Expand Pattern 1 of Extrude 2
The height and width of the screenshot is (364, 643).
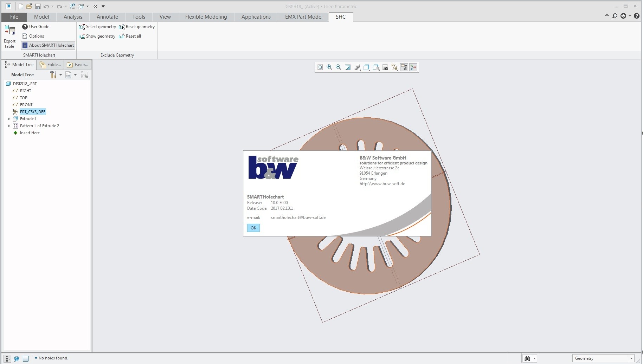coord(9,126)
